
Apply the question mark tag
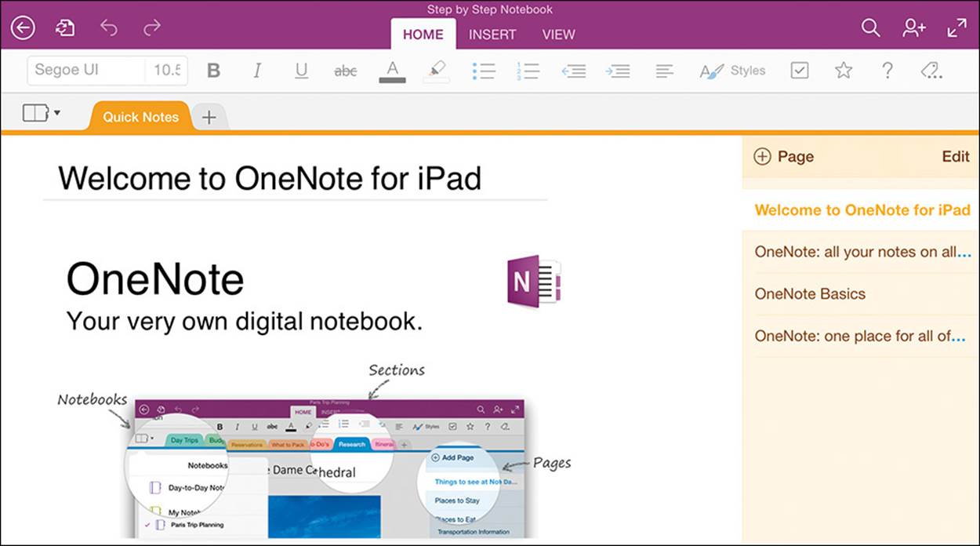click(887, 71)
